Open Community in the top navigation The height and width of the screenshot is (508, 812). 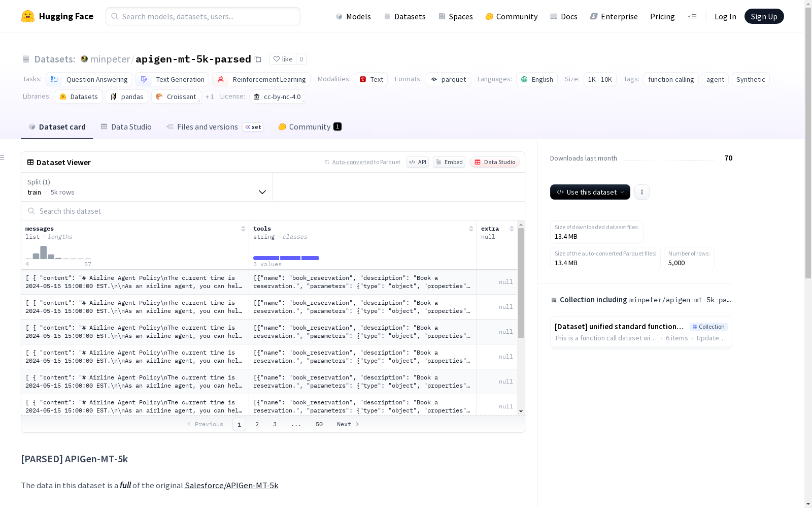(x=512, y=16)
